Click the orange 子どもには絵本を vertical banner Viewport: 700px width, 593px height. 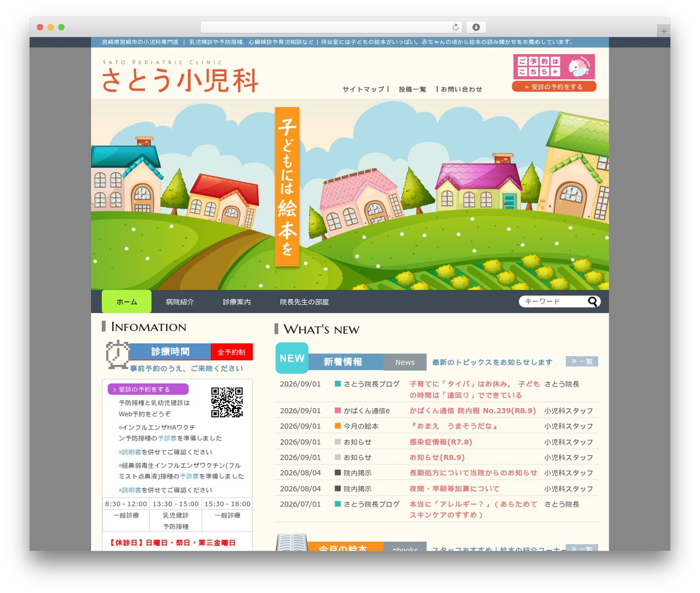pyautogui.click(x=287, y=187)
